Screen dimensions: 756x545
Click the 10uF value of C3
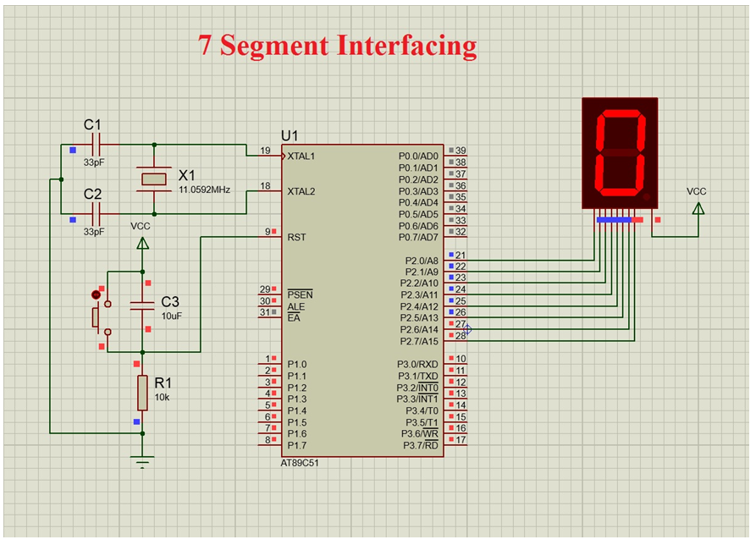pyautogui.click(x=172, y=317)
